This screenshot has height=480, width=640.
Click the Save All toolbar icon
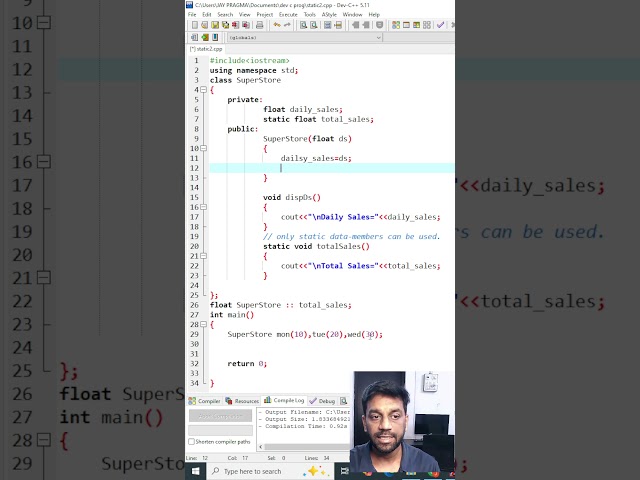coord(225,25)
